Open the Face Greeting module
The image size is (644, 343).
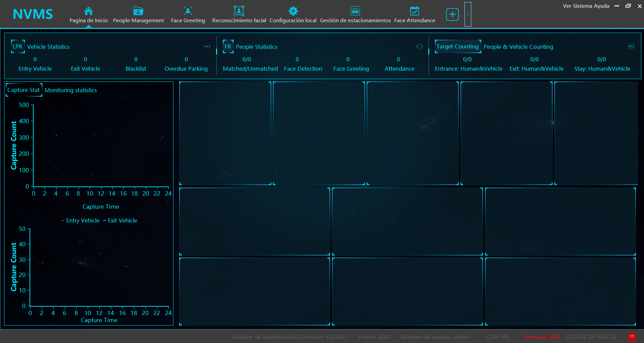(x=188, y=11)
